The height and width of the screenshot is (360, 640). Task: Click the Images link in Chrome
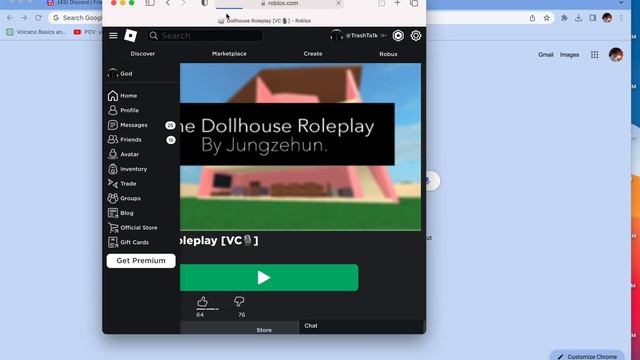tap(569, 55)
